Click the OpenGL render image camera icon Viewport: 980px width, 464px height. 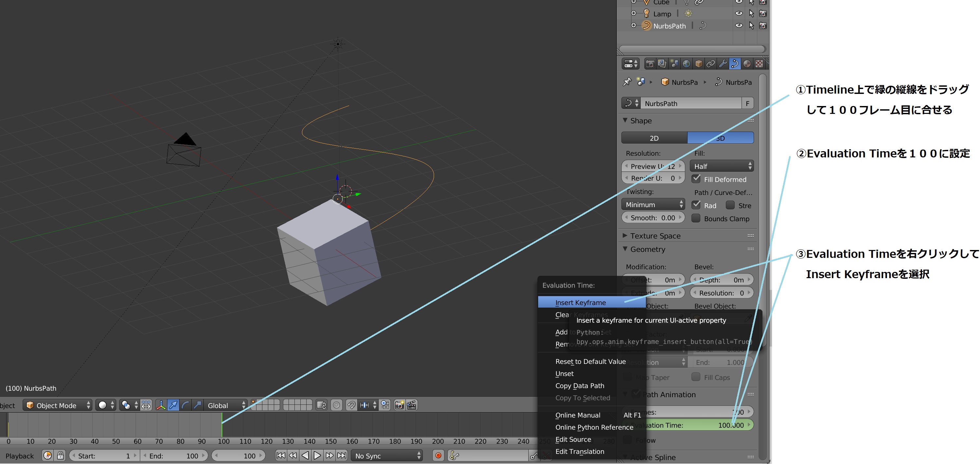399,405
